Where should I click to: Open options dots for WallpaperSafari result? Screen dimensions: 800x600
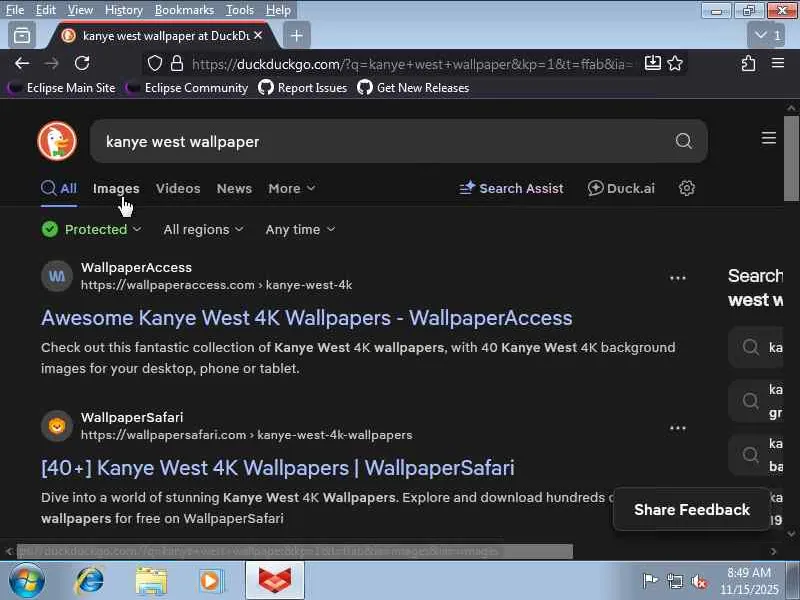coord(678,428)
